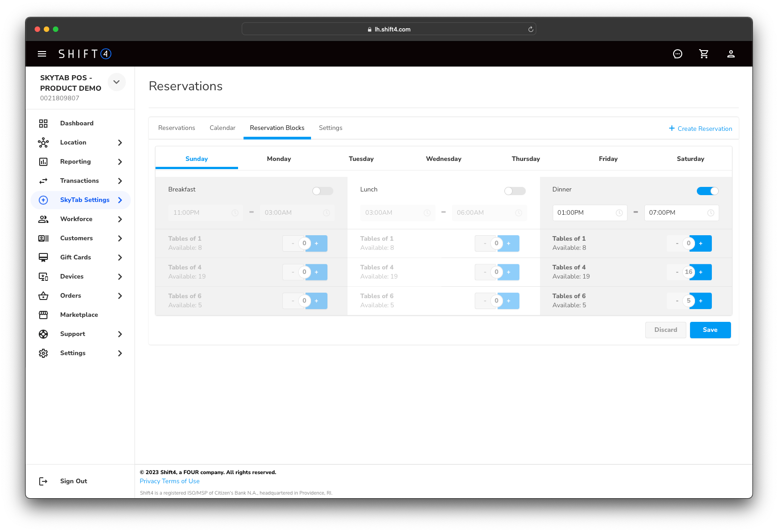This screenshot has width=778, height=532.
Task: Click the Sign Out icon
Action: (43, 481)
